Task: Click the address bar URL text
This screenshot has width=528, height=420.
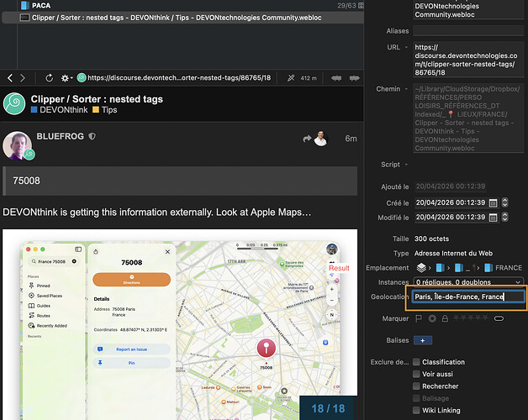Action: (179, 78)
